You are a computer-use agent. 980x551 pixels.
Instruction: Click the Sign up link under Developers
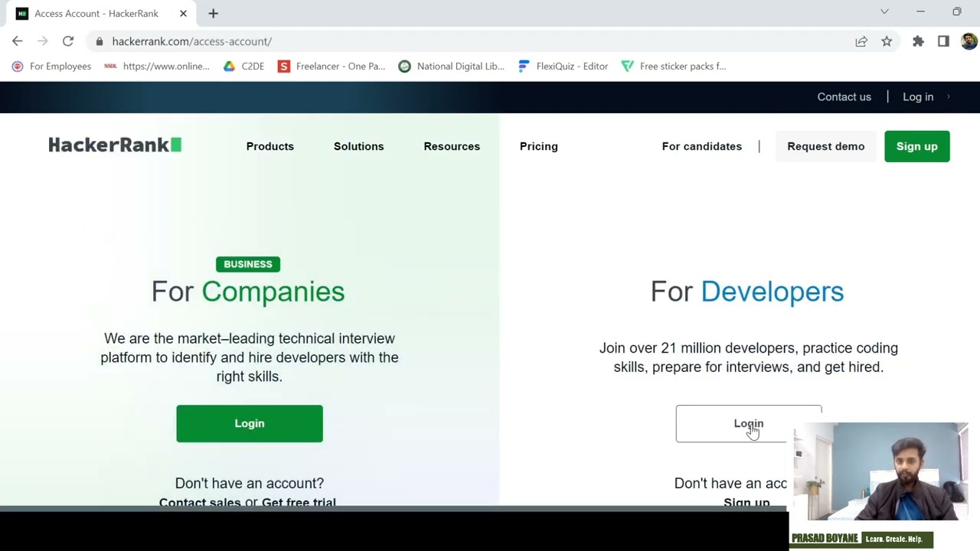746,502
